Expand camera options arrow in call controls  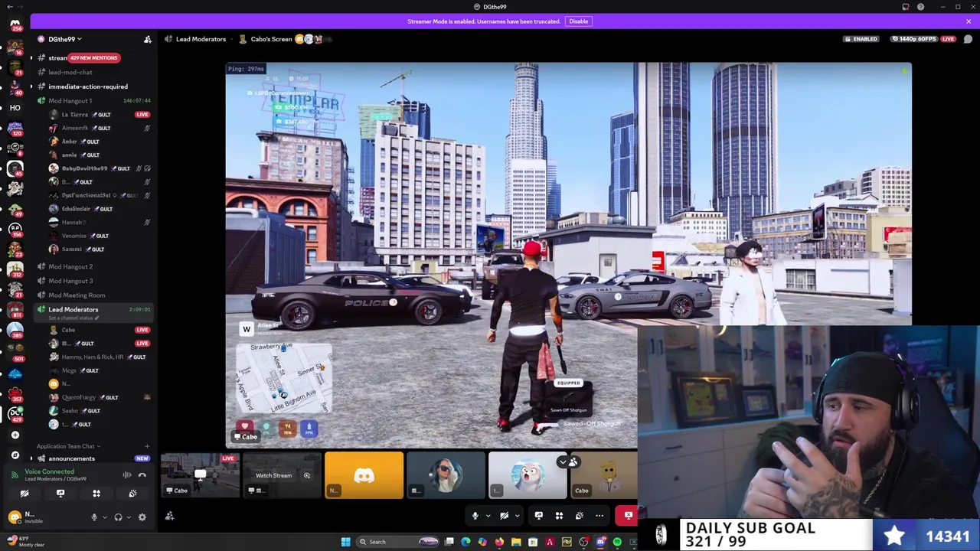517,516
